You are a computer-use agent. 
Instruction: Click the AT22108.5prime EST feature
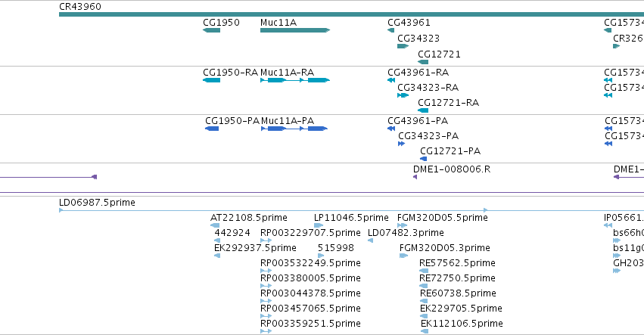(215, 225)
